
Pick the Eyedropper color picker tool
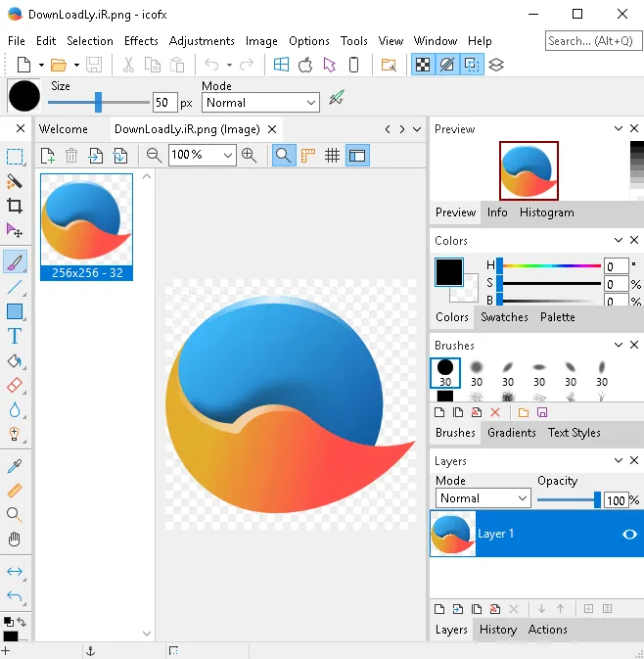(15, 466)
